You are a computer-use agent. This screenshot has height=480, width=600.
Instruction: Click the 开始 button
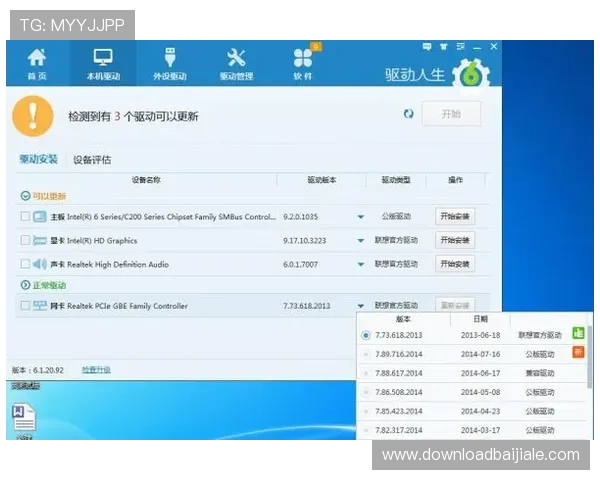tap(452, 114)
